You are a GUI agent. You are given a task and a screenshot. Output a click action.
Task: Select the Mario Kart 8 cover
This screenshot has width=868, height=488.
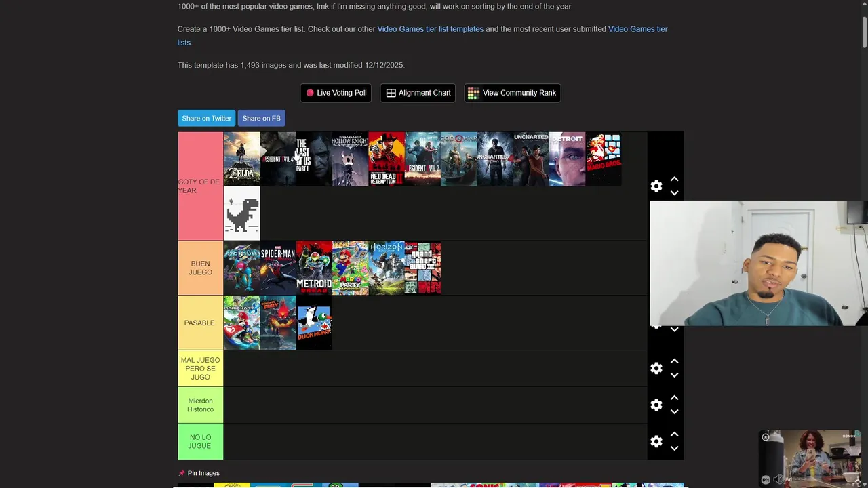click(x=241, y=323)
